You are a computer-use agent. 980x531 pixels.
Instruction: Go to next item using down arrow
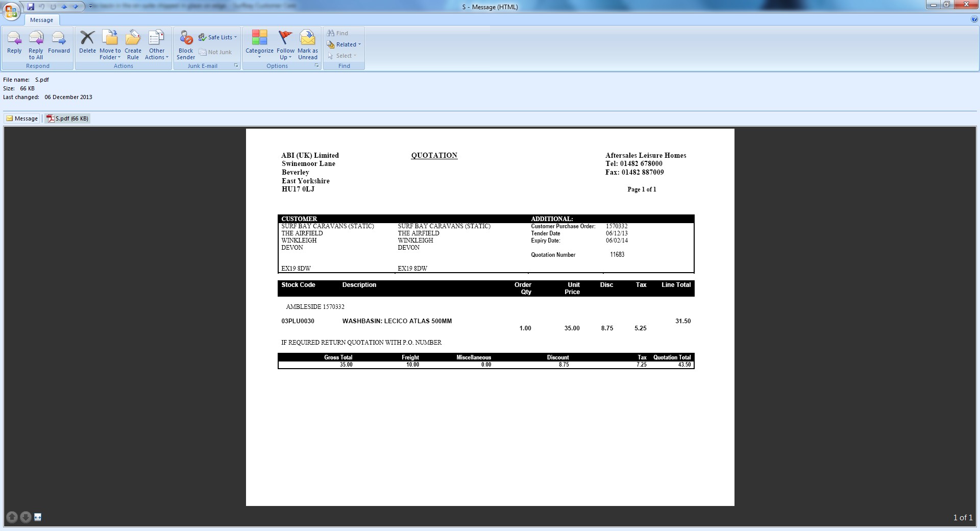click(x=76, y=7)
